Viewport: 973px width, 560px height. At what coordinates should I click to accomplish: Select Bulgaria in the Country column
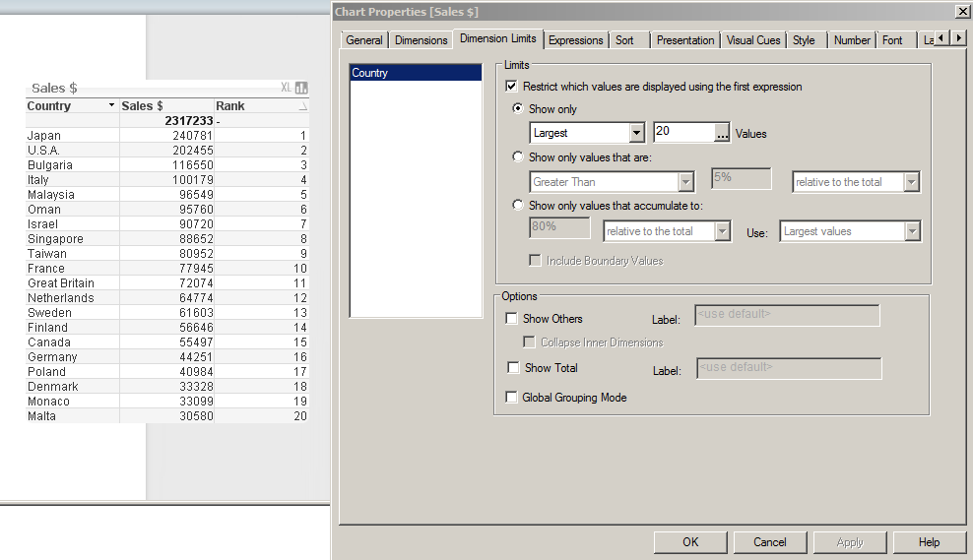72,165
